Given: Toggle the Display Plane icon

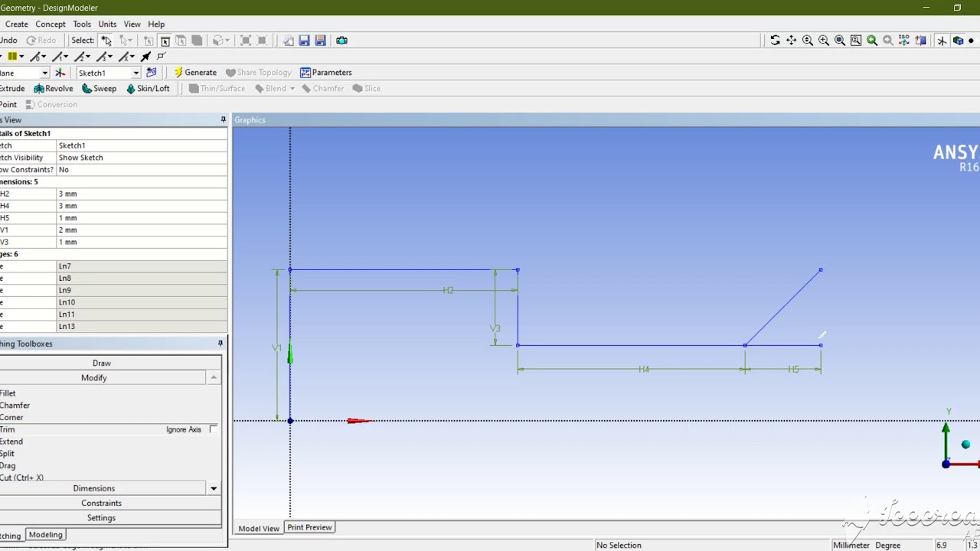Looking at the screenshot, I should click(x=942, y=41).
